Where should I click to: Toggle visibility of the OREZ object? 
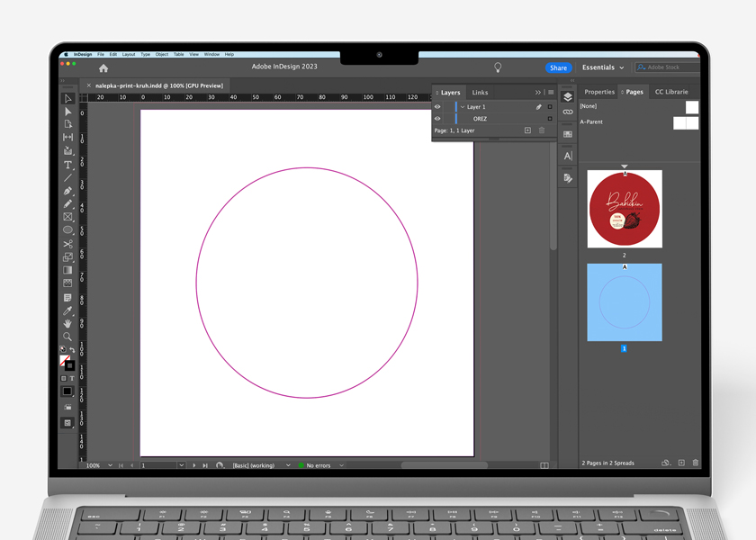click(438, 119)
